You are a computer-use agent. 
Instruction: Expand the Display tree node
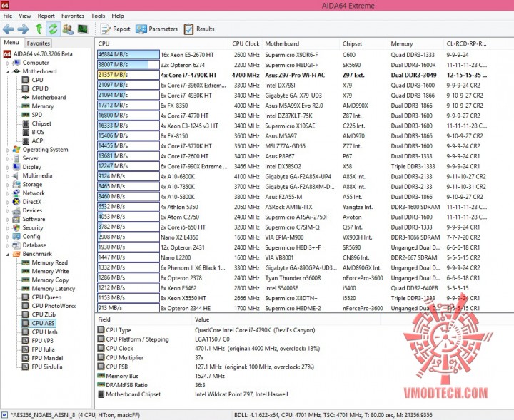[x=8, y=168]
